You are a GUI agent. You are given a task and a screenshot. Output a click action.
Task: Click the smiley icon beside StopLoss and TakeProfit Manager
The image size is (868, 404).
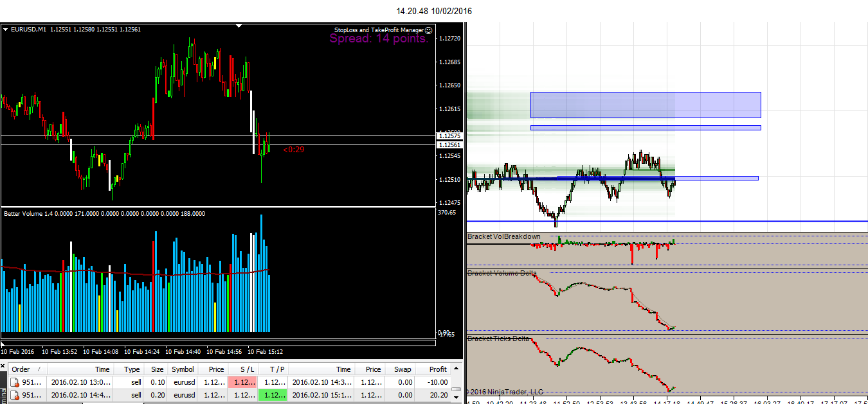click(429, 30)
